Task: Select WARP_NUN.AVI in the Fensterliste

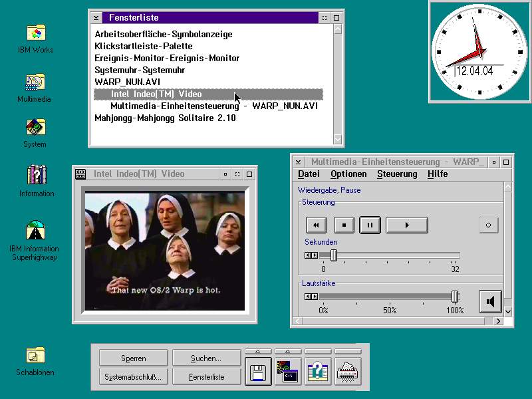Action: click(127, 82)
